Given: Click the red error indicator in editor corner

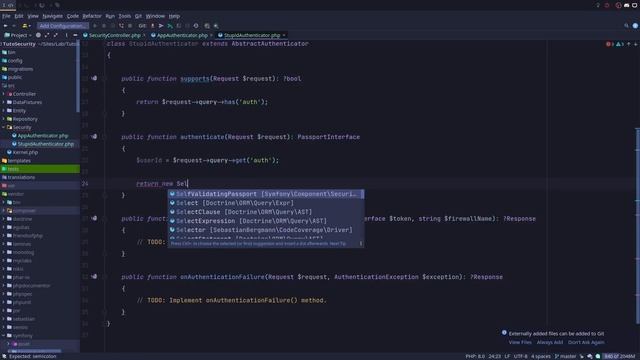Looking at the screenshot, I should (x=609, y=44).
